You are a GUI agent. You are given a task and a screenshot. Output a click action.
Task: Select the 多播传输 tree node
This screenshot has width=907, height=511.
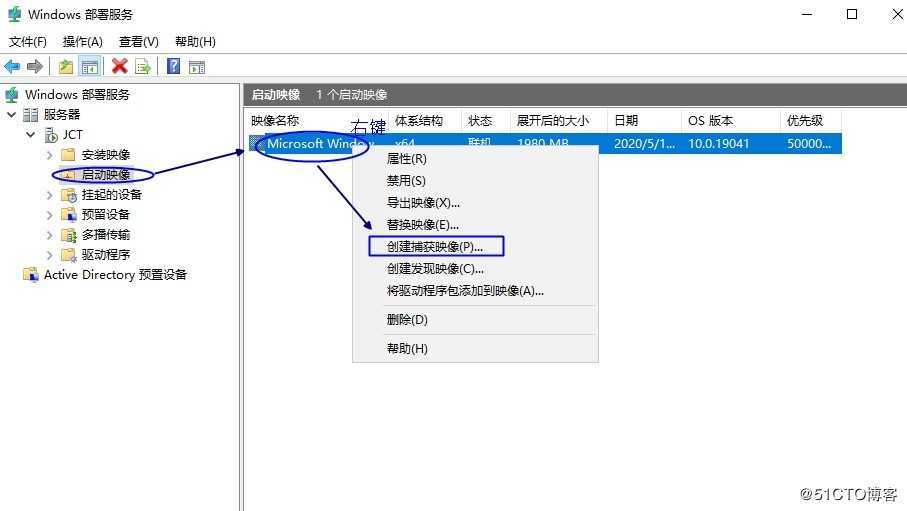(106, 234)
